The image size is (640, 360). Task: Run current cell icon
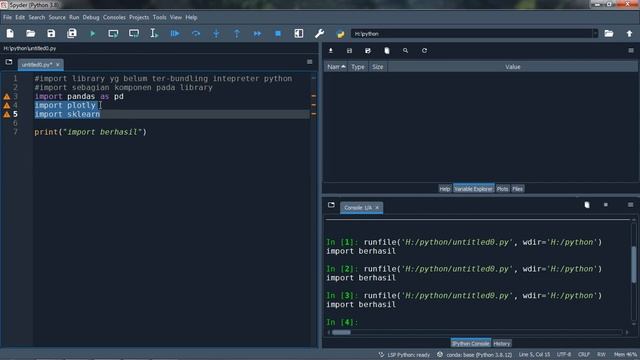point(113,33)
